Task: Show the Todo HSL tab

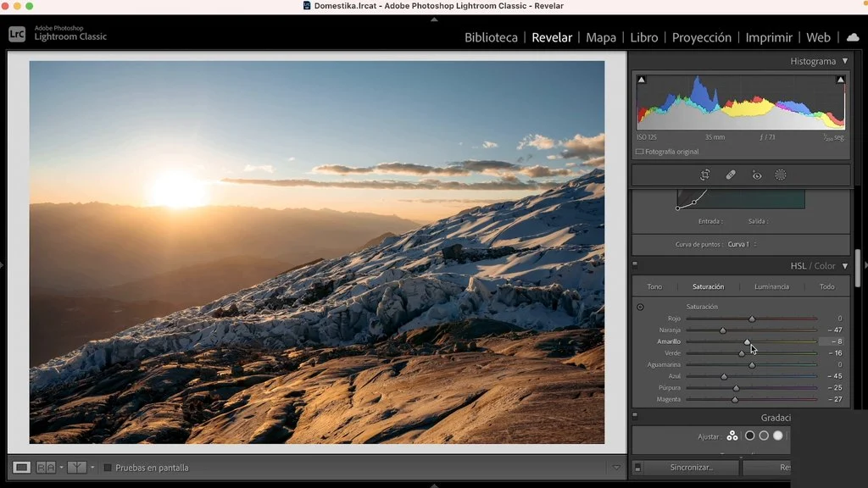Action: pos(827,286)
